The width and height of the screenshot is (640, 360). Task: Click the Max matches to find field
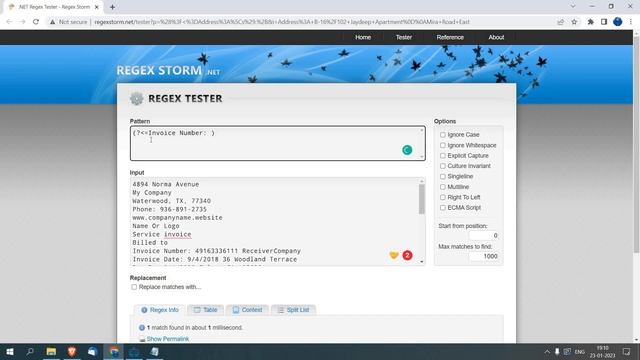(484, 256)
